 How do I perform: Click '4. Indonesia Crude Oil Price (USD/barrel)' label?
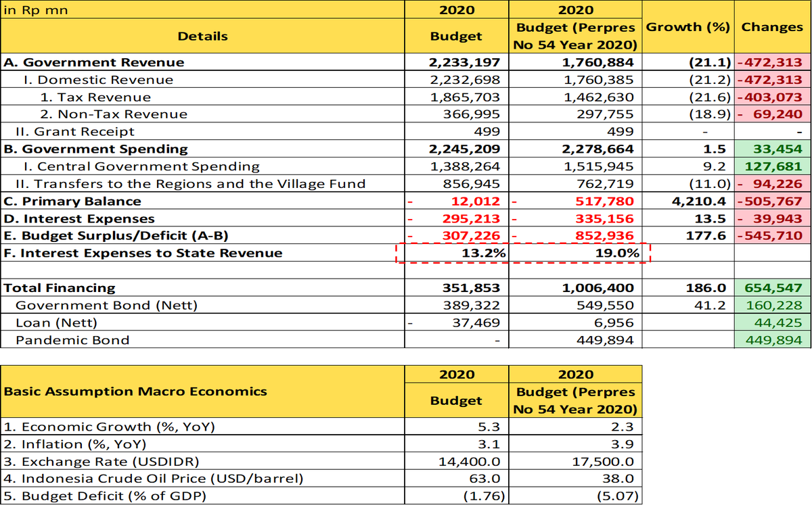point(153,479)
